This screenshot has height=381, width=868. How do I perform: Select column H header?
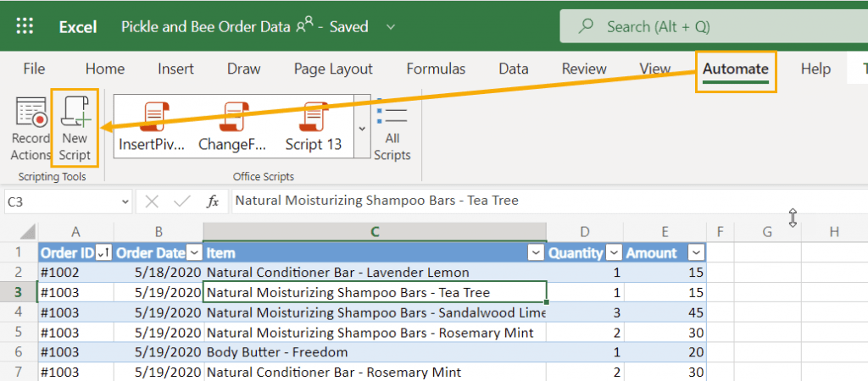pyautogui.click(x=834, y=232)
